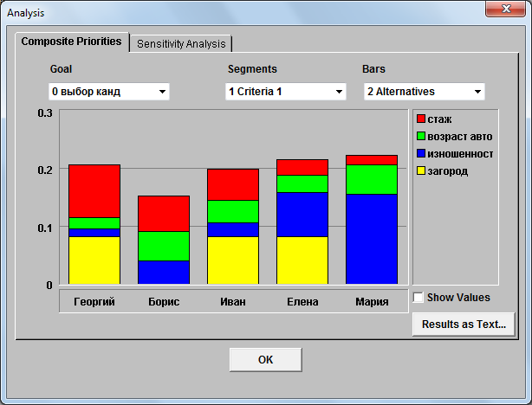Click the yellow загород legend swatch

click(421, 170)
